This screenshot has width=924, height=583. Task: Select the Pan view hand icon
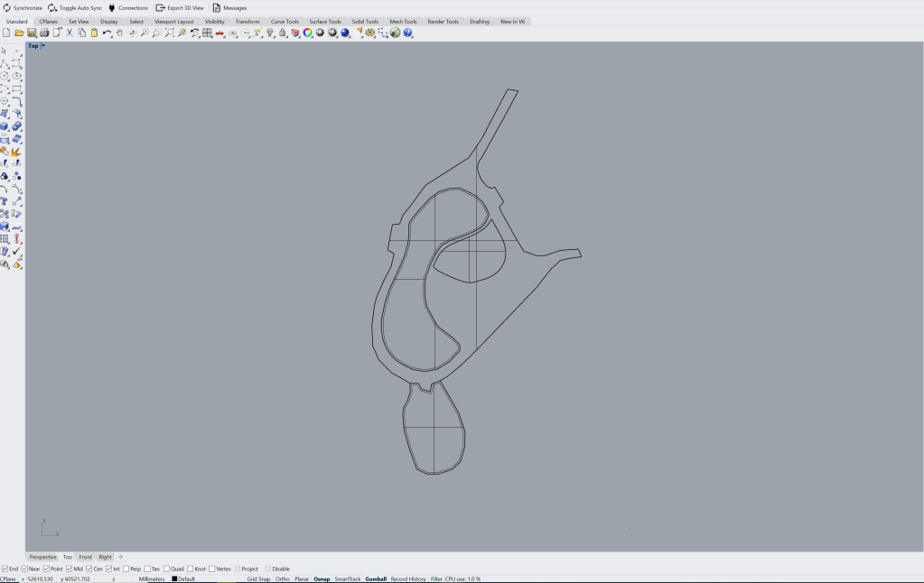point(119,32)
